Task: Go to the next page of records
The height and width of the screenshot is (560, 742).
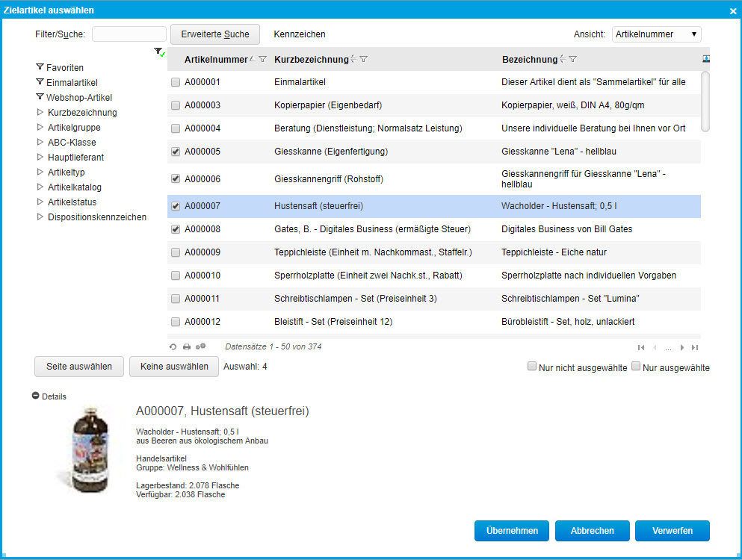Action: [x=681, y=347]
